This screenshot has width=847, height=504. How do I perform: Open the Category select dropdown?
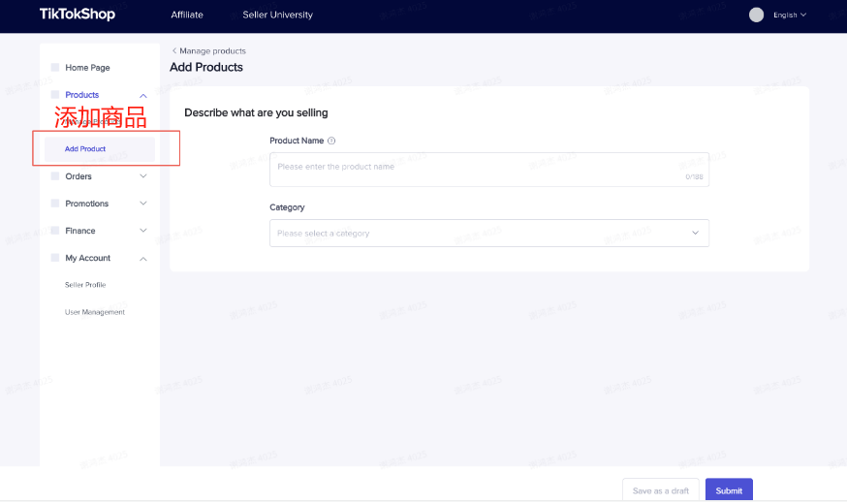pyautogui.click(x=489, y=234)
